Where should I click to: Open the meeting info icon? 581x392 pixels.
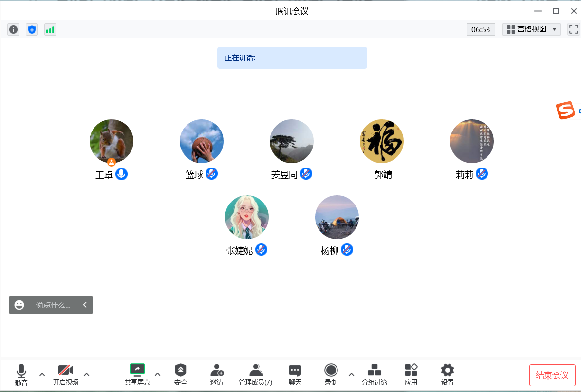point(14,30)
